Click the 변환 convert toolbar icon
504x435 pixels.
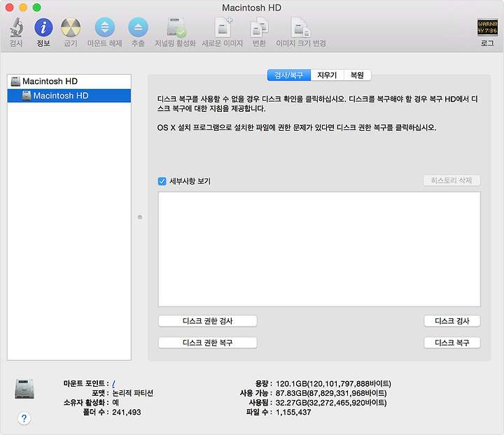pos(259,27)
